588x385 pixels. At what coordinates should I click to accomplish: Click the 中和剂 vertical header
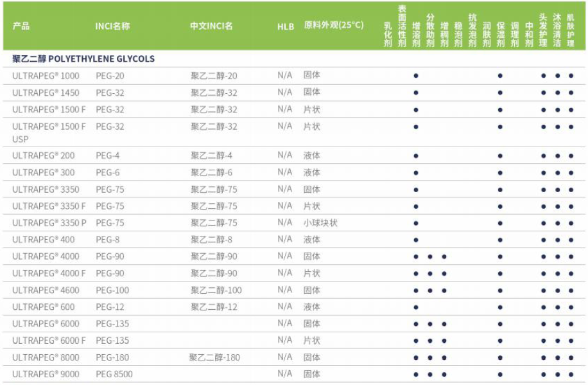click(x=529, y=35)
